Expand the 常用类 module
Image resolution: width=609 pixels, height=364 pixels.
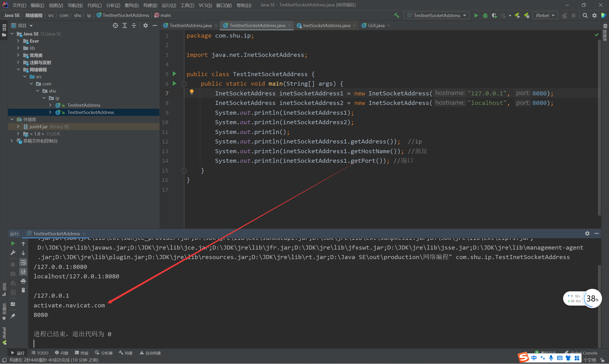coord(18,55)
